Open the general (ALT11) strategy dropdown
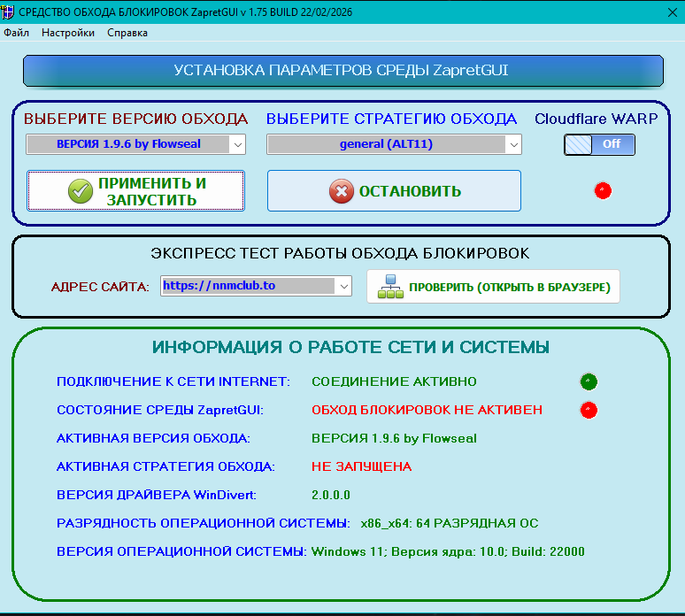 tap(513, 144)
